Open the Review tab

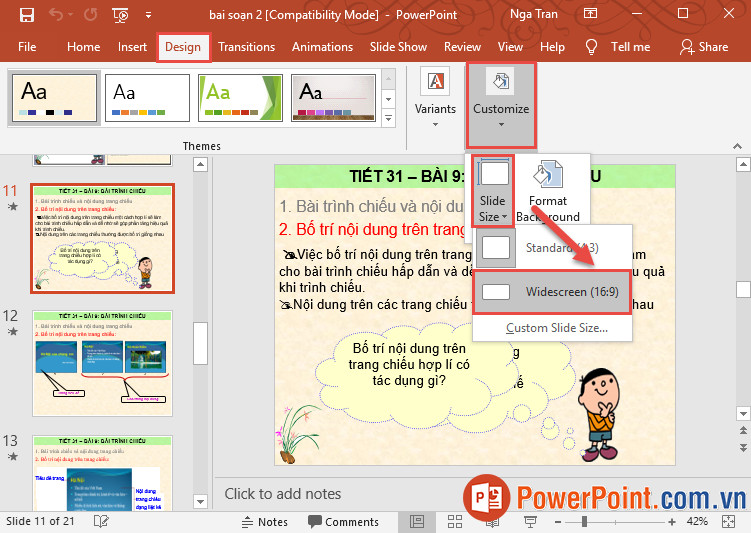point(462,47)
